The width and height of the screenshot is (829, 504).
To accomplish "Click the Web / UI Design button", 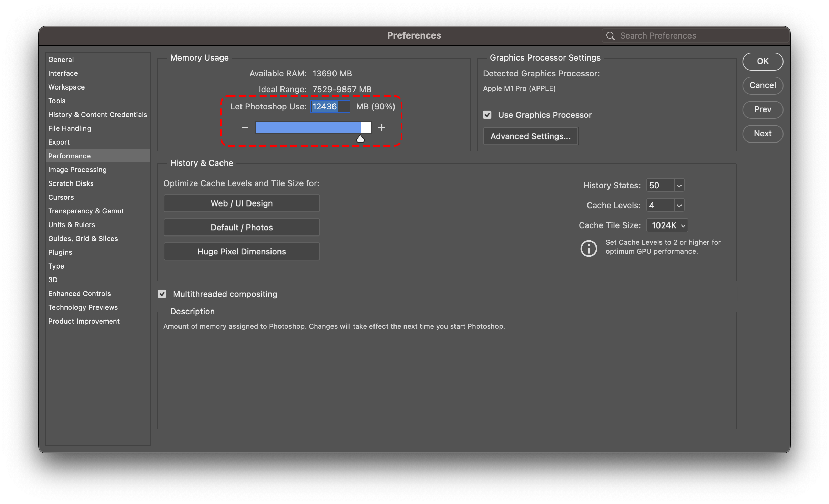I will [x=242, y=203].
